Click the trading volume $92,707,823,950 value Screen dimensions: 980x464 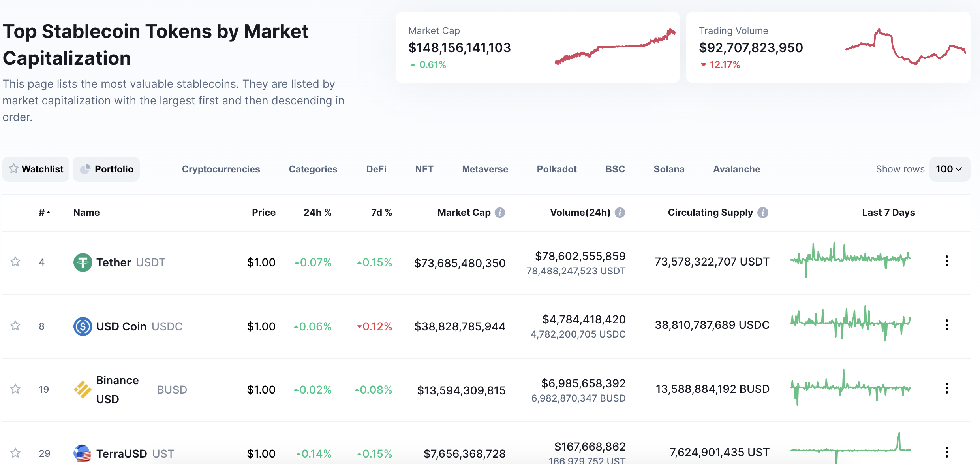[751, 48]
